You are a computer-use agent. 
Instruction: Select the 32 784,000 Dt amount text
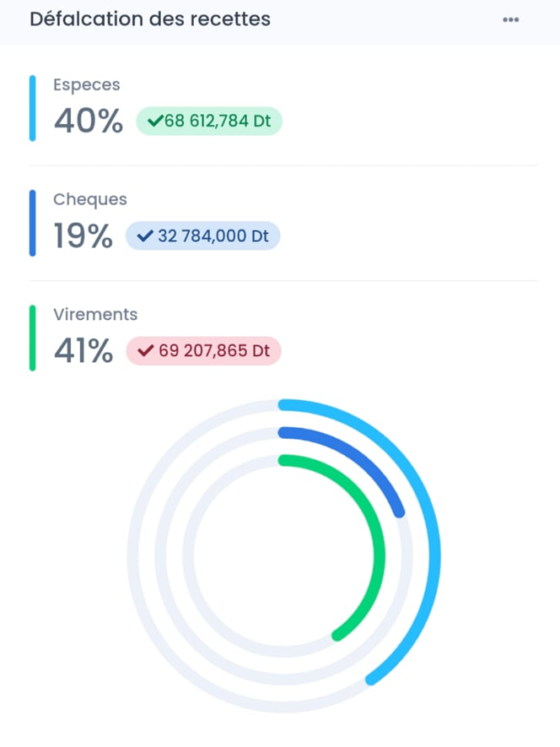tap(213, 236)
